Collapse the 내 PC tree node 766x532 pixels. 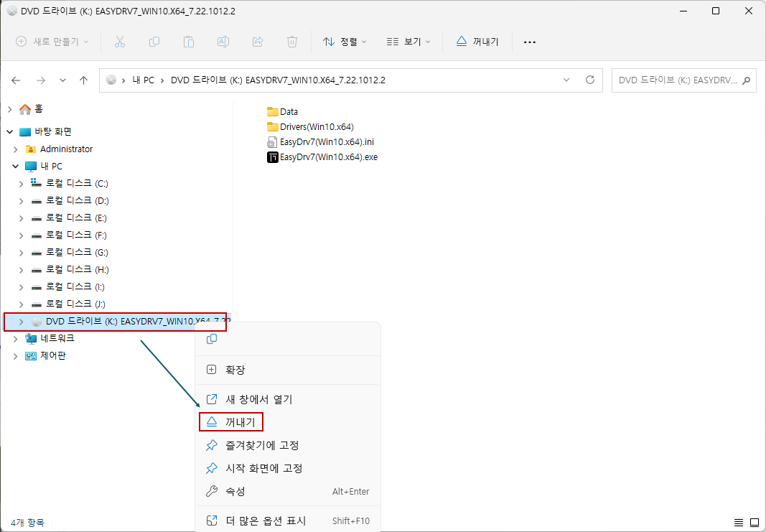point(16,166)
